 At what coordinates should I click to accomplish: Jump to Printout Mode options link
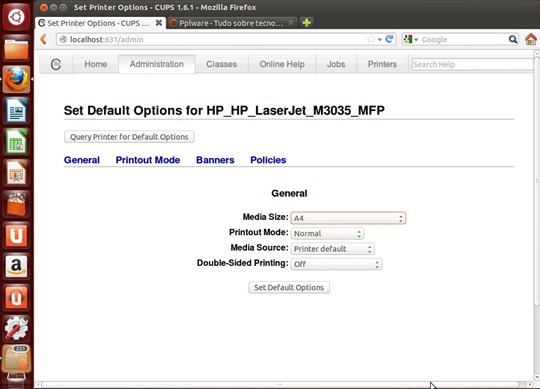pyautogui.click(x=148, y=160)
